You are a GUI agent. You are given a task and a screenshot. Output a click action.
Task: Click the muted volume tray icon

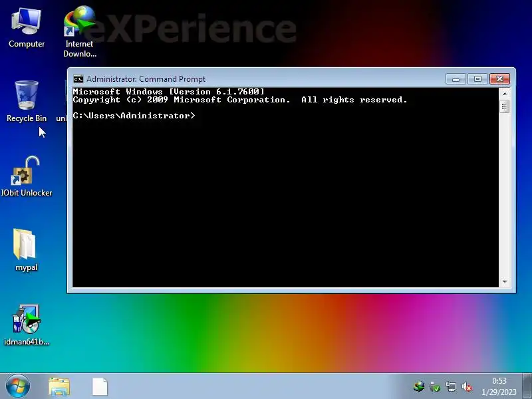467,386
